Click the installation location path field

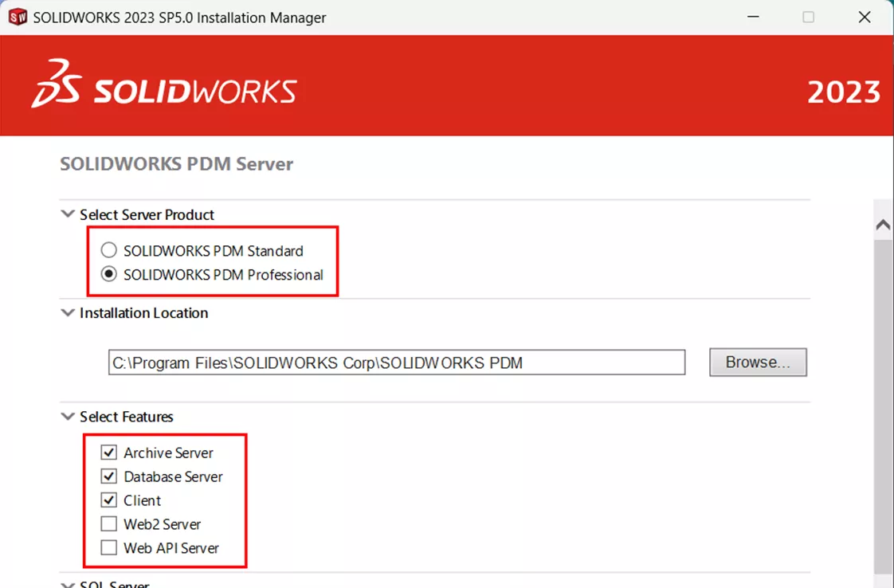coord(397,363)
